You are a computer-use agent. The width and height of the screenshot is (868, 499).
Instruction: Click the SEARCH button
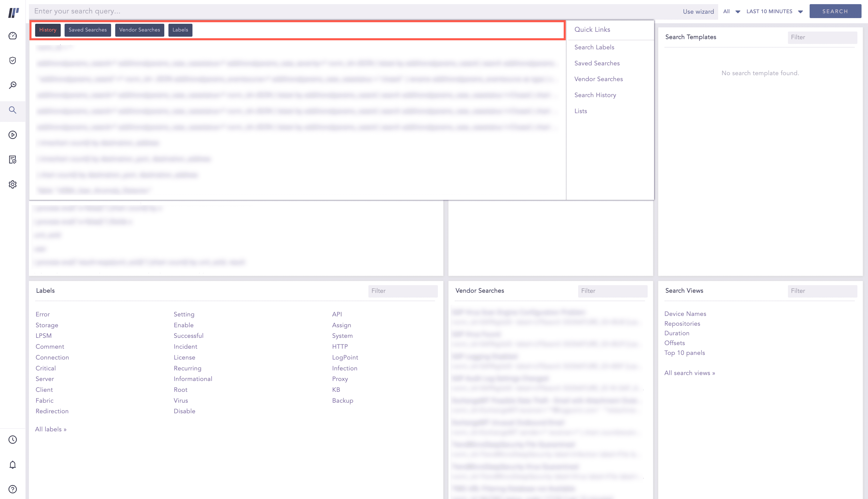(835, 11)
